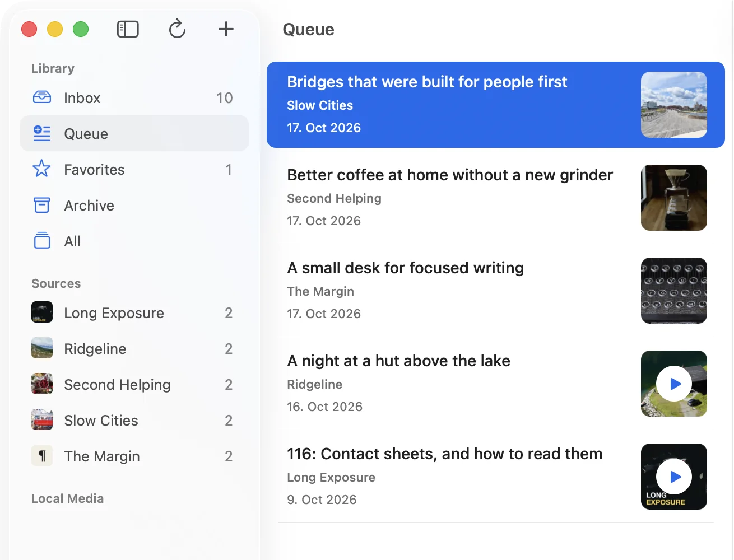Open the Archive box icon
This screenshot has height=560, width=734.
pos(42,205)
